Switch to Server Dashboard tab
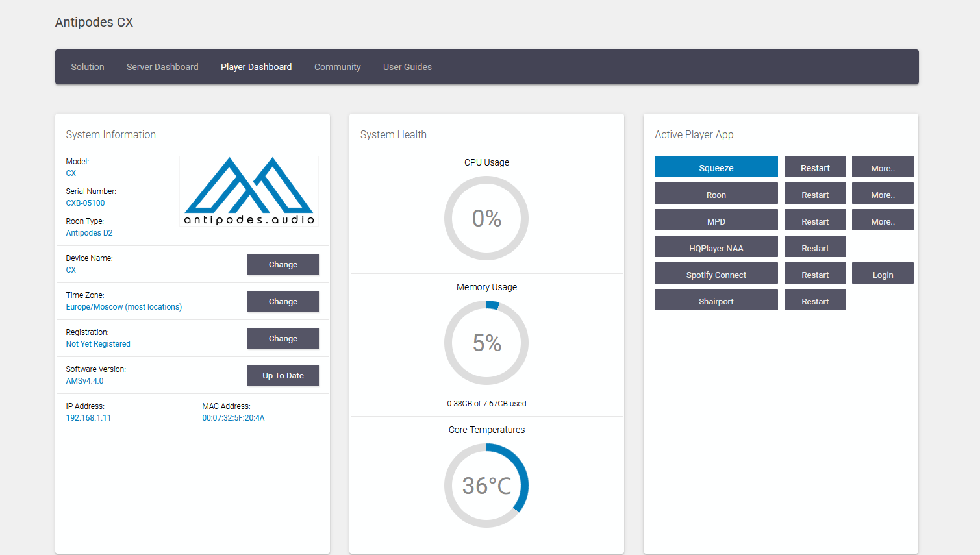 click(x=162, y=67)
